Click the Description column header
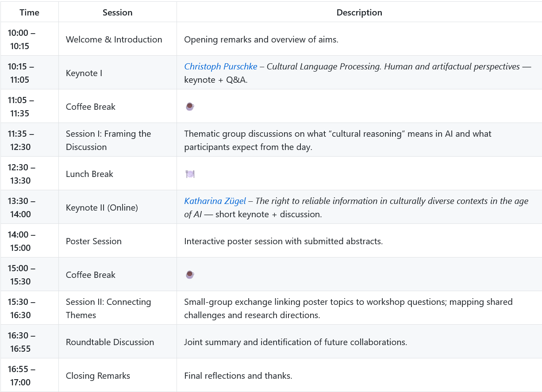542x392 pixels. (359, 13)
